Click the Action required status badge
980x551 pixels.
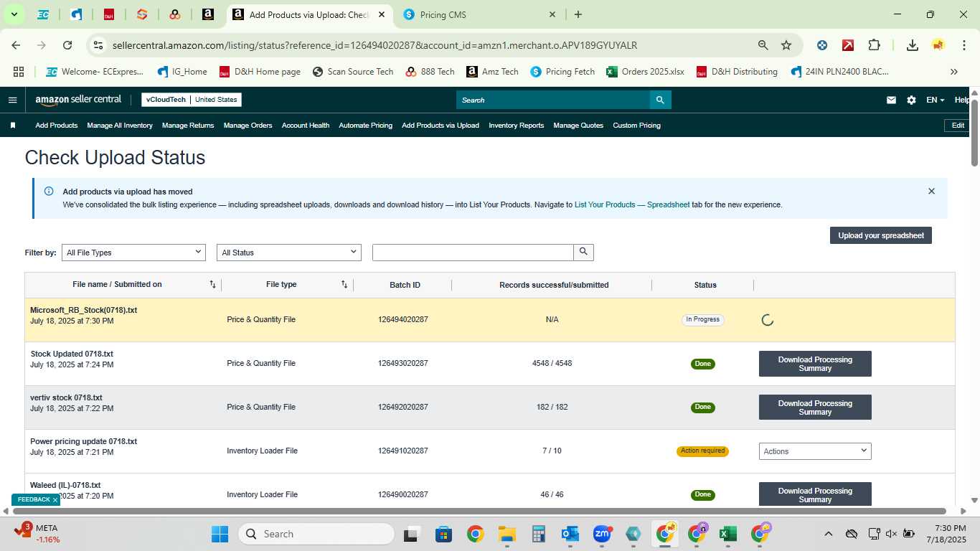coord(702,451)
